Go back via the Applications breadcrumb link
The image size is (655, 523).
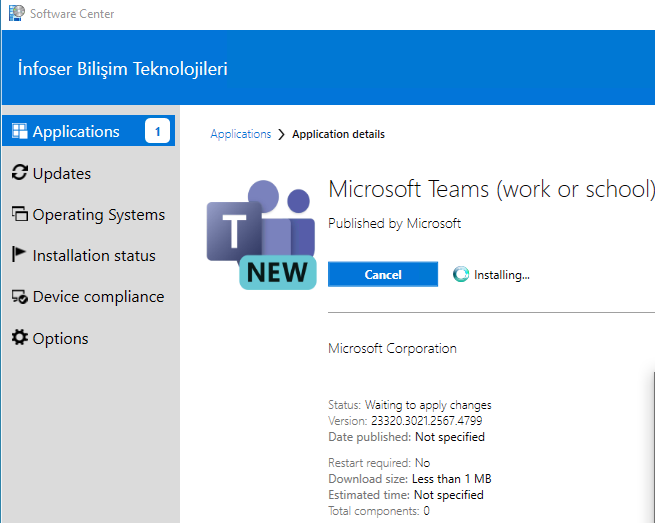240,134
